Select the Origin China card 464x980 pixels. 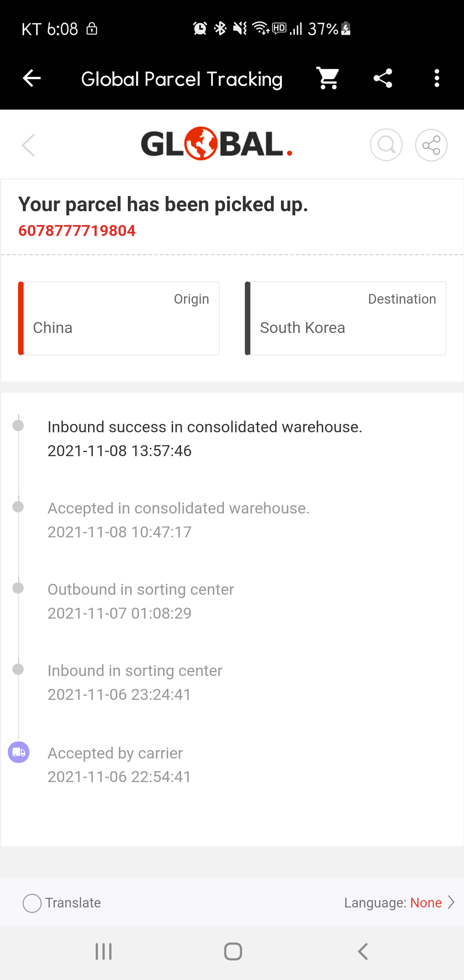pyautogui.click(x=119, y=318)
